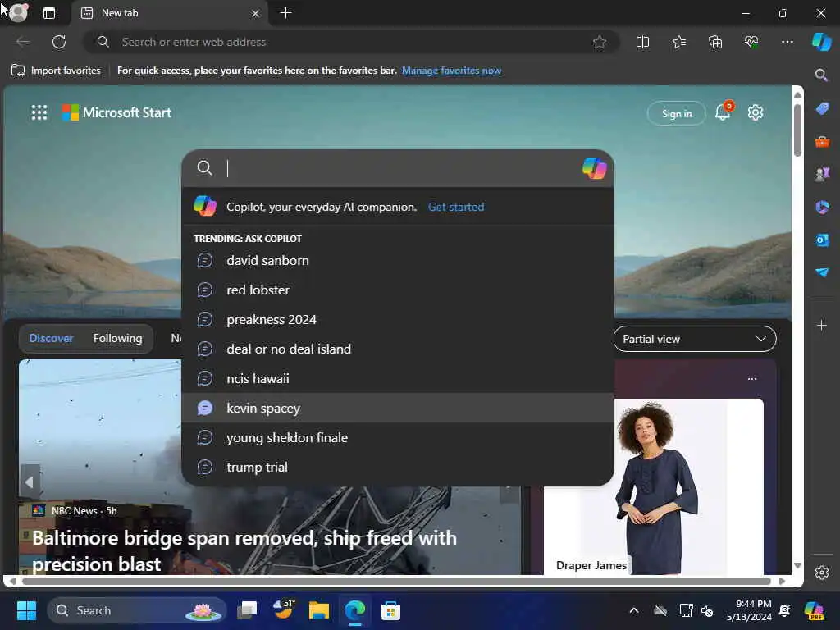
Task: Go to previous news carousel slide
Action: tap(30, 482)
